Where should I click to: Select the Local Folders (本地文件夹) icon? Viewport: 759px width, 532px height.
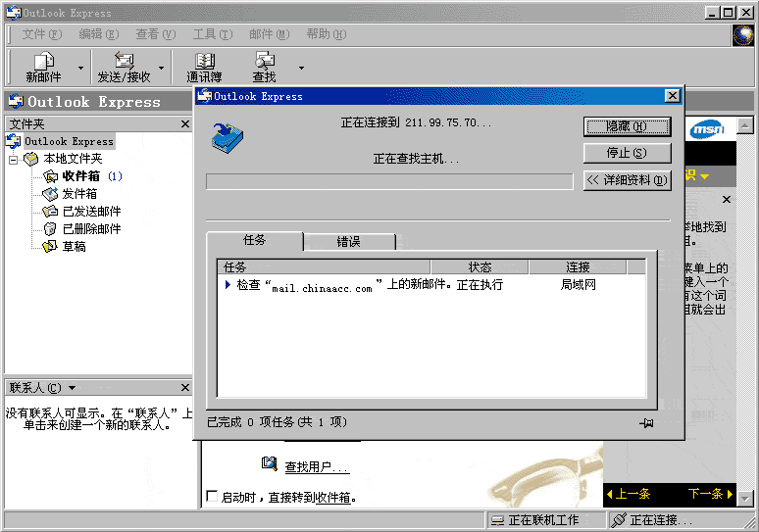[31, 159]
